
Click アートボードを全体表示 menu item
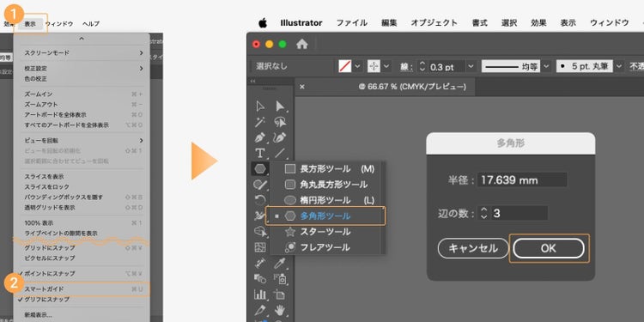tap(82, 114)
